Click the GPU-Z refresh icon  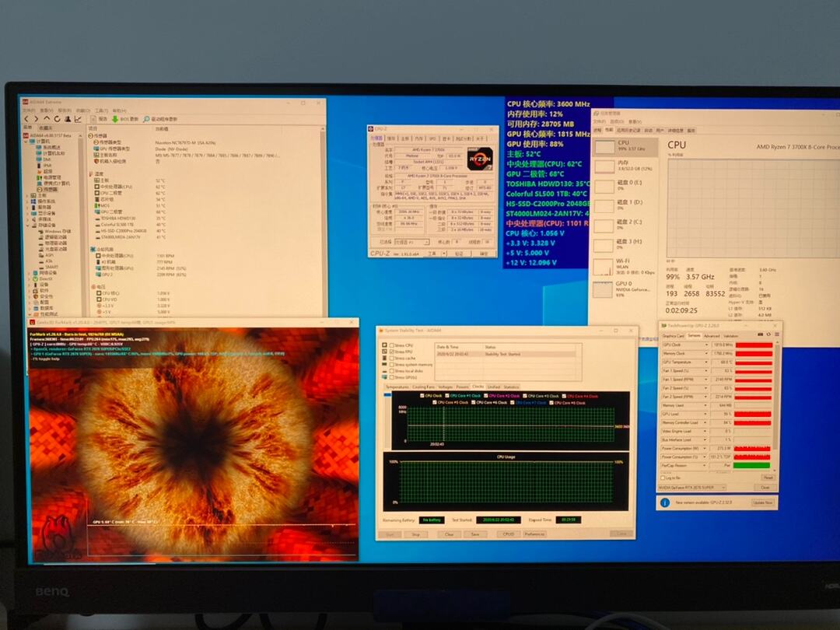(768, 334)
